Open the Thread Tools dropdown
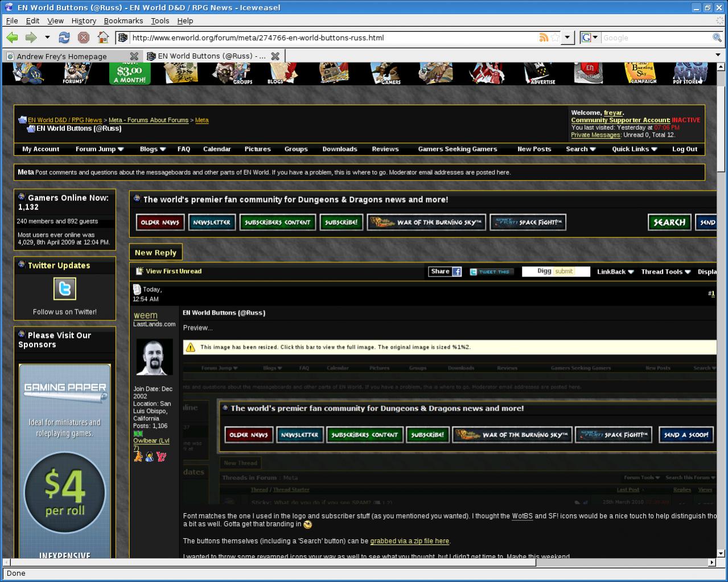The height and width of the screenshot is (582, 728). (x=666, y=272)
